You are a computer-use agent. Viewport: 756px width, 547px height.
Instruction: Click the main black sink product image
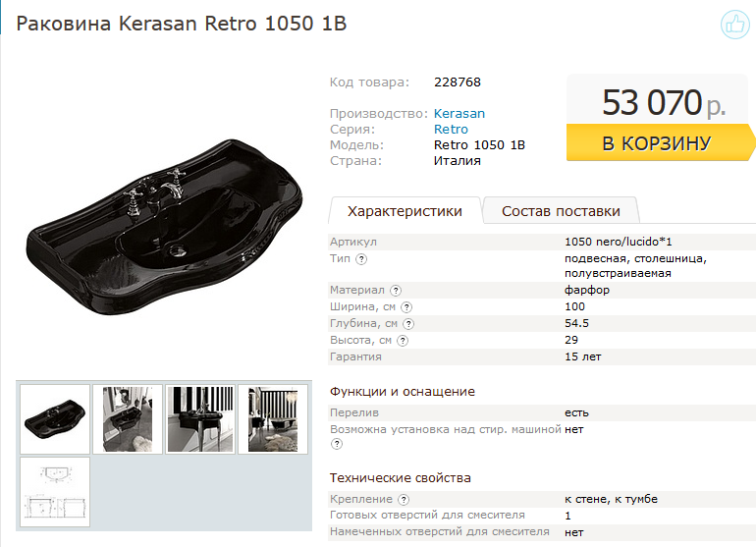point(164,227)
